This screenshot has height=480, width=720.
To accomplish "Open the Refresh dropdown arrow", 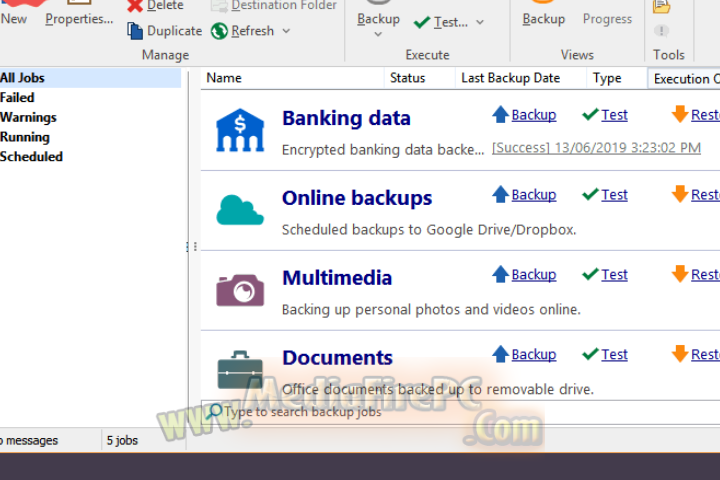I will (286, 31).
